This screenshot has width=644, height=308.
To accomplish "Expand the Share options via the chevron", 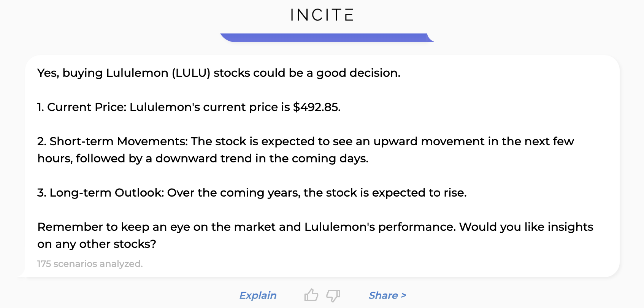I will click(x=403, y=295).
